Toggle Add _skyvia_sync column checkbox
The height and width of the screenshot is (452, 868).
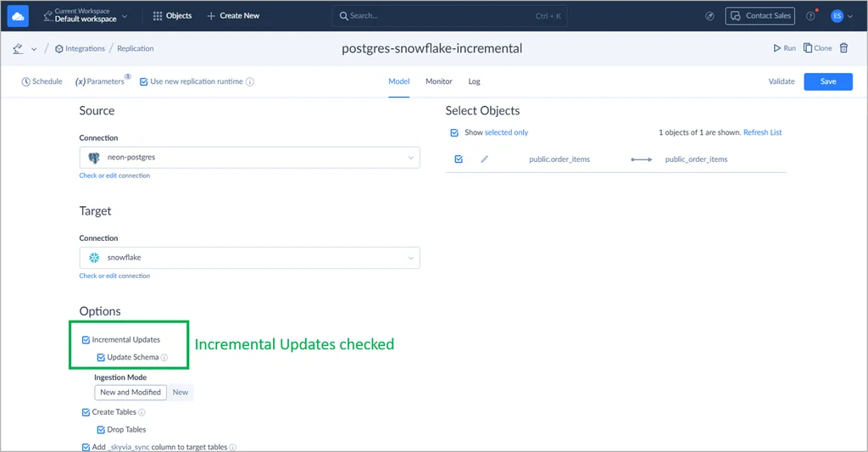coord(86,447)
